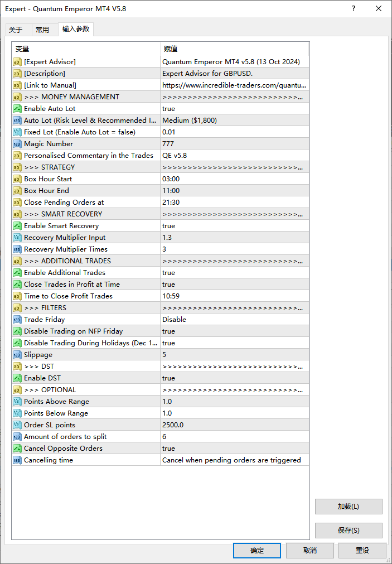Image resolution: width=392 pixels, height=564 pixels.
Task: Click the icon beside Enable Auto Lot
Action: [17, 109]
